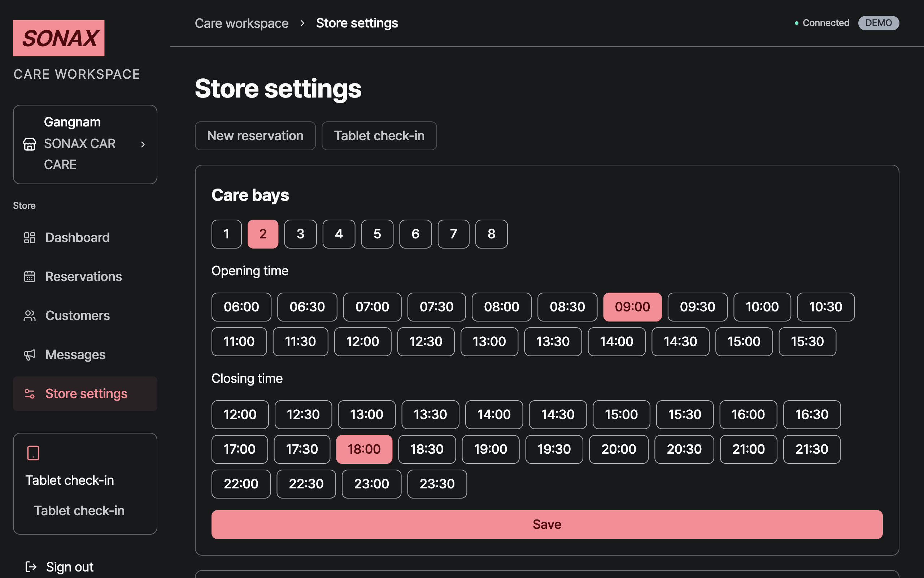Screen dimensions: 924x578
Task: Select 8 care bays
Action: (x=491, y=234)
